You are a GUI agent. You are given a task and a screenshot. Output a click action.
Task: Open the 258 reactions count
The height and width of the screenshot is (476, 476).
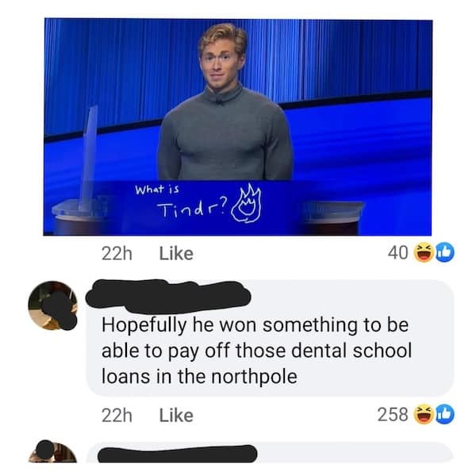pyautogui.click(x=393, y=414)
